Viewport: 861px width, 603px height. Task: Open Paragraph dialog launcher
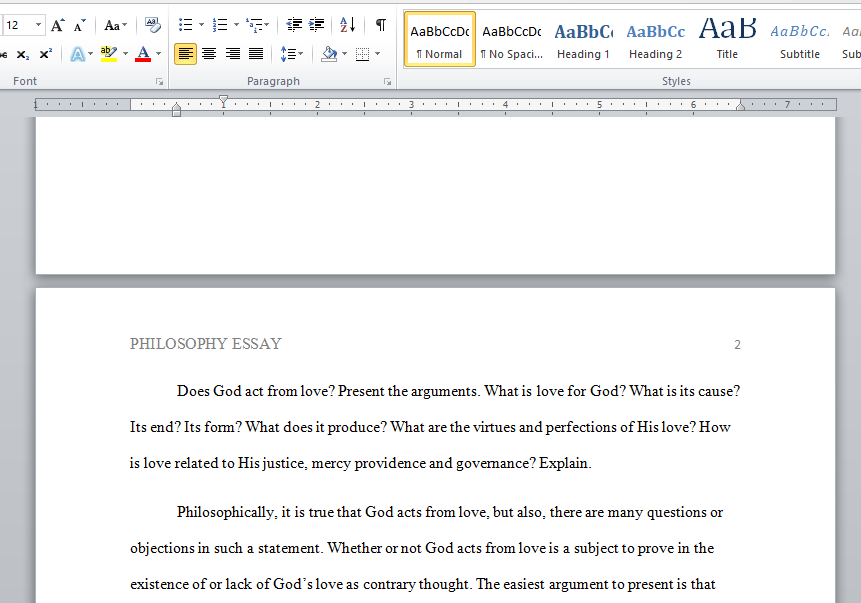(x=387, y=82)
